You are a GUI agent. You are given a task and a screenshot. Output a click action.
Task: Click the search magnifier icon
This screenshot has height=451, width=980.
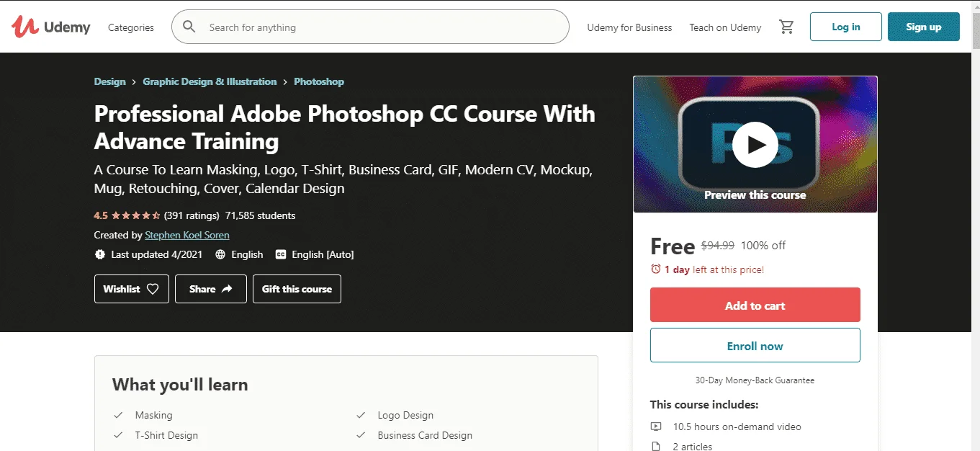[x=189, y=27]
